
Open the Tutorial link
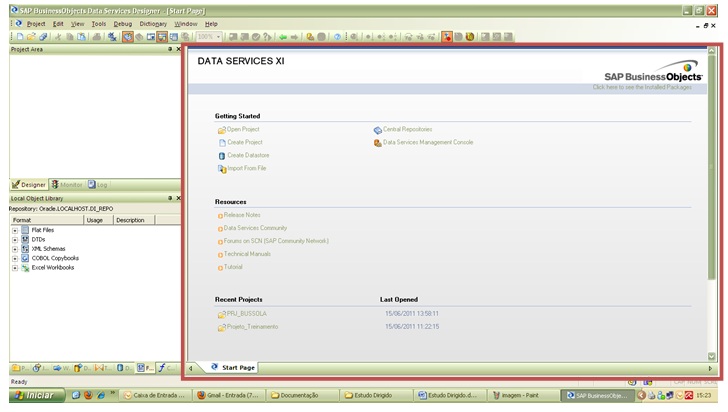click(233, 267)
